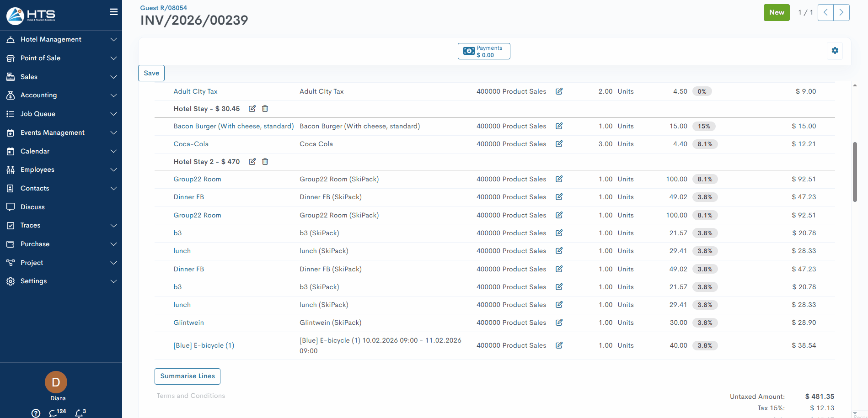Viewport: 868px width, 418px height.
Task: Open the Bacon Burger product link
Action: pos(233,127)
